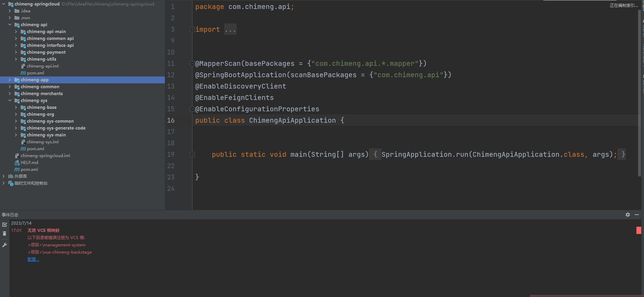Select chimeng-api.iml file
Screen dimensions: 644x297
click(x=43, y=66)
